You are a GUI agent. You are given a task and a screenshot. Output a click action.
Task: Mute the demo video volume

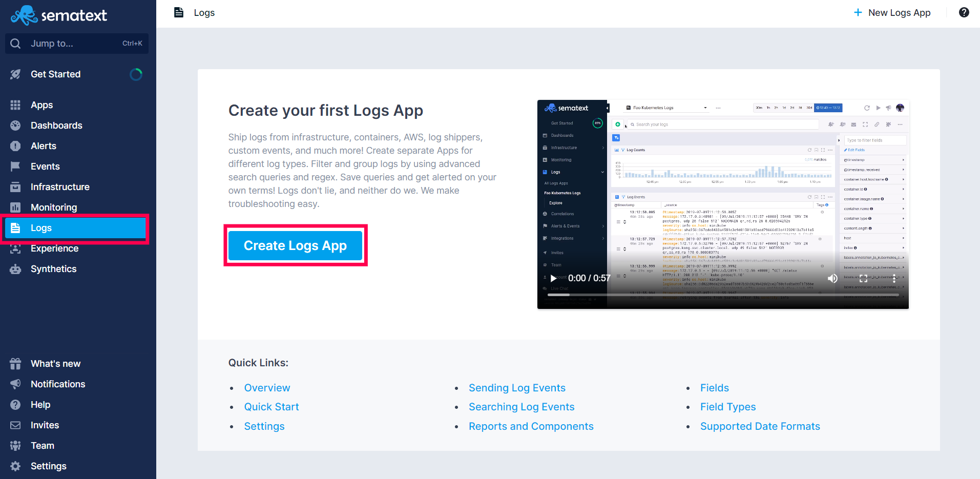click(832, 278)
